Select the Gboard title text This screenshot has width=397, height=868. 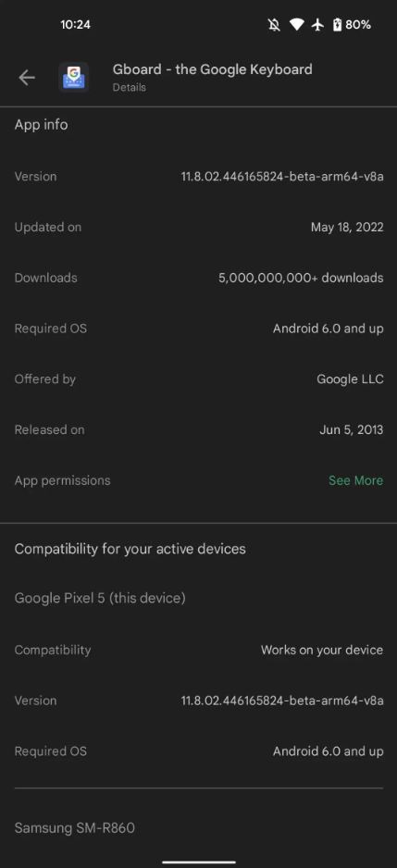click(213, 69)
